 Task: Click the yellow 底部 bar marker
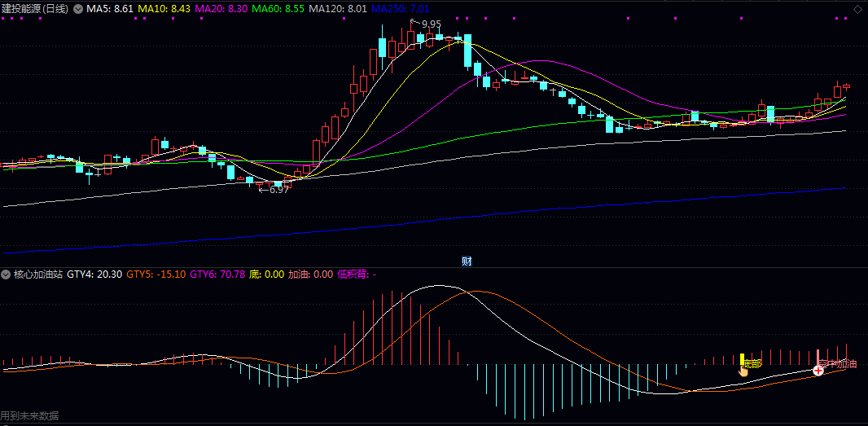point(743,358)
